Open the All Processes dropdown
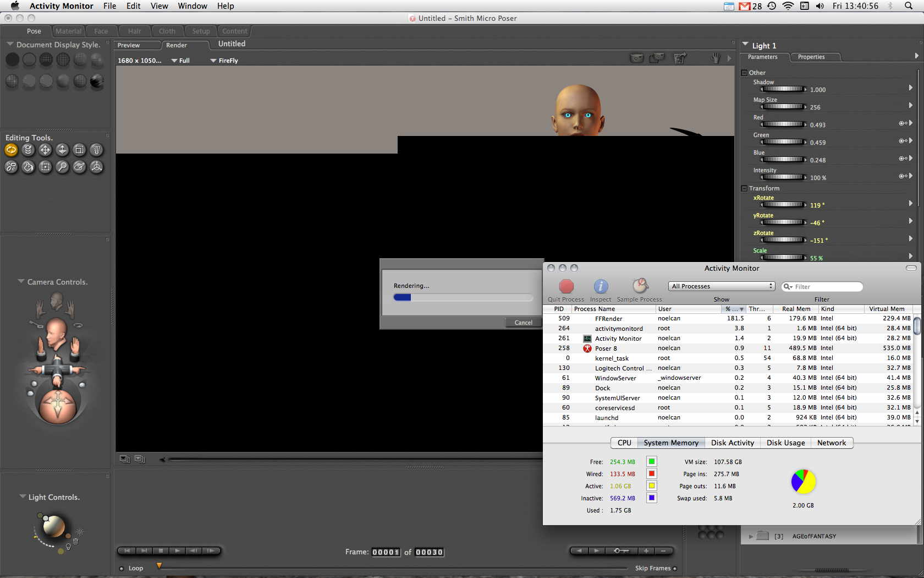 [722, 286]
